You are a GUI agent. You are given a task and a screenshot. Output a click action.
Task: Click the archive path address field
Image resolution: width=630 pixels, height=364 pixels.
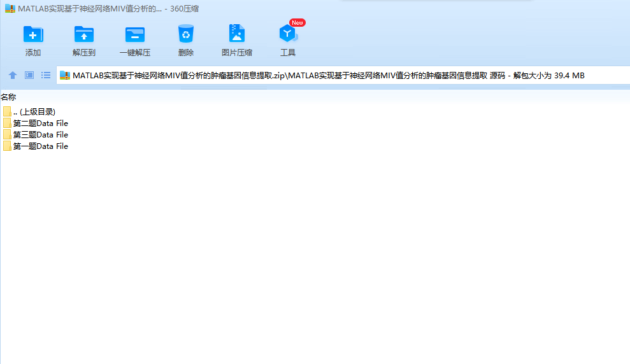(x=343, y=76)
